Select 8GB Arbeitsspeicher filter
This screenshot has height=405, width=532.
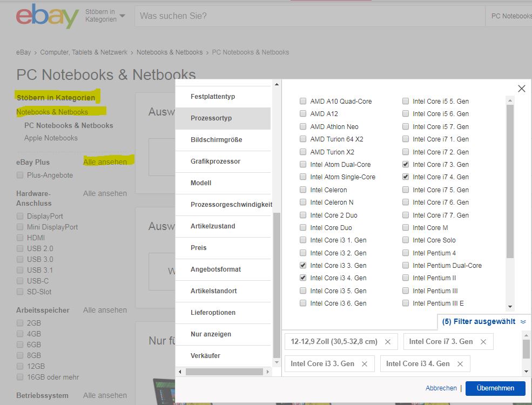click(x=19, y=355)
